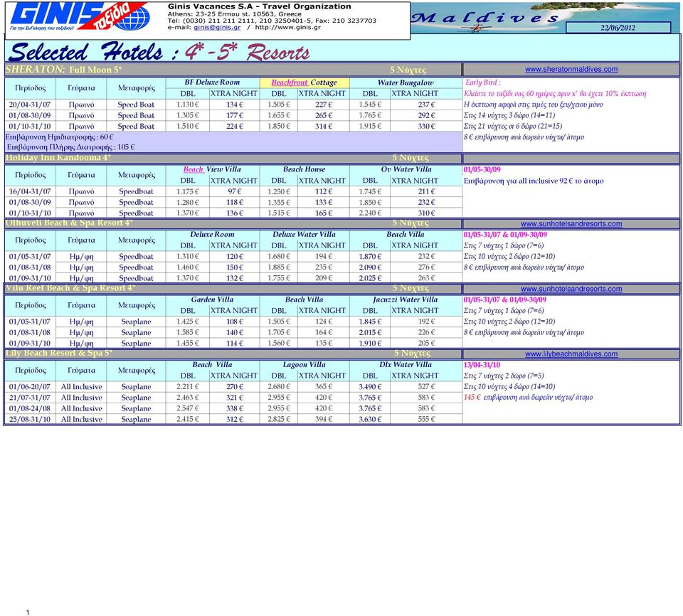Click the '13/04-31/10' offer date text

[x=482, y=365]
